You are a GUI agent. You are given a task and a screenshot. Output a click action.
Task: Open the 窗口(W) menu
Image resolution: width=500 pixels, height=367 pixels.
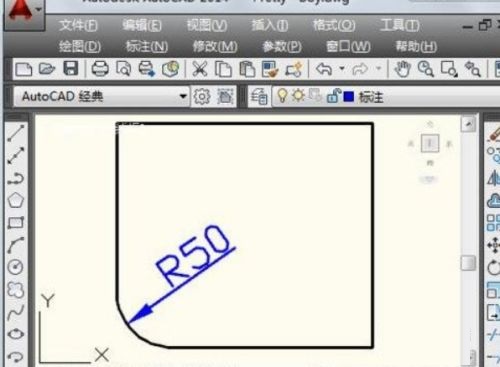[348, 46]
